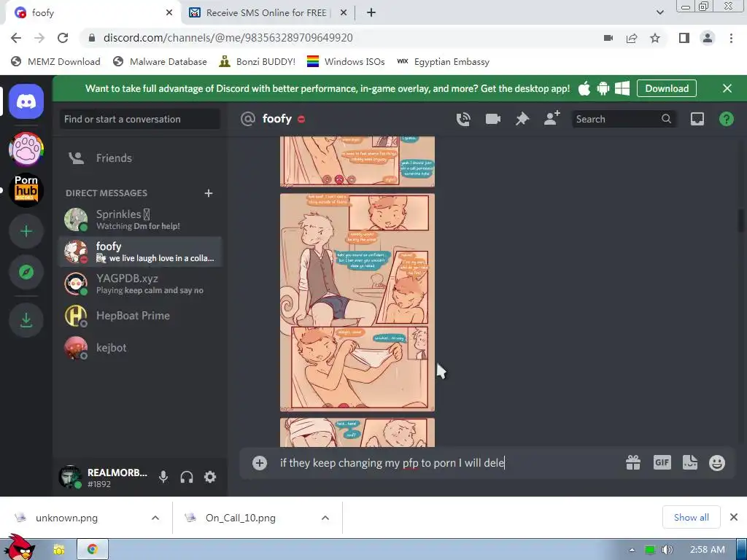This screenshot has width=747, height=560.
Task: Switch to the foofy browser tab
Action: click(90, 13)
